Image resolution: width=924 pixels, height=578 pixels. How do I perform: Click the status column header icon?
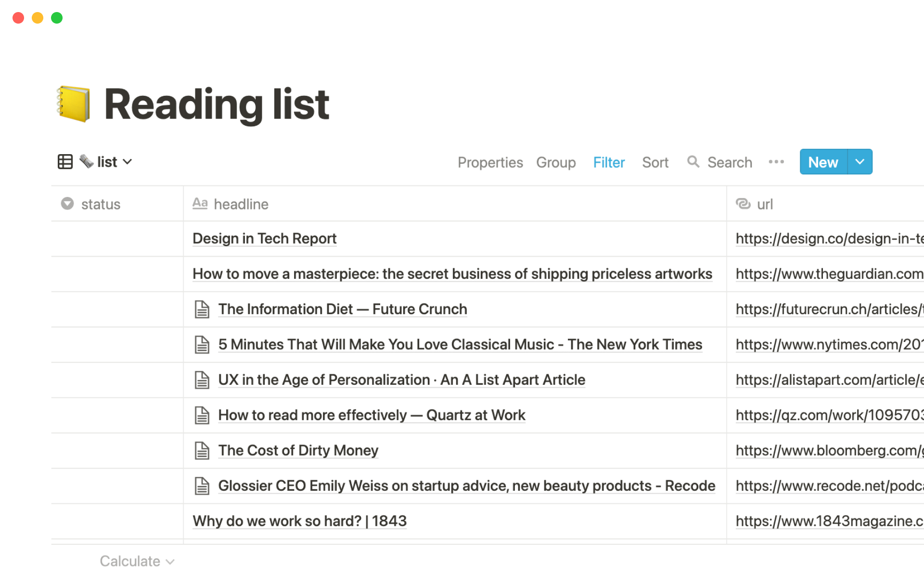point(67,203)
